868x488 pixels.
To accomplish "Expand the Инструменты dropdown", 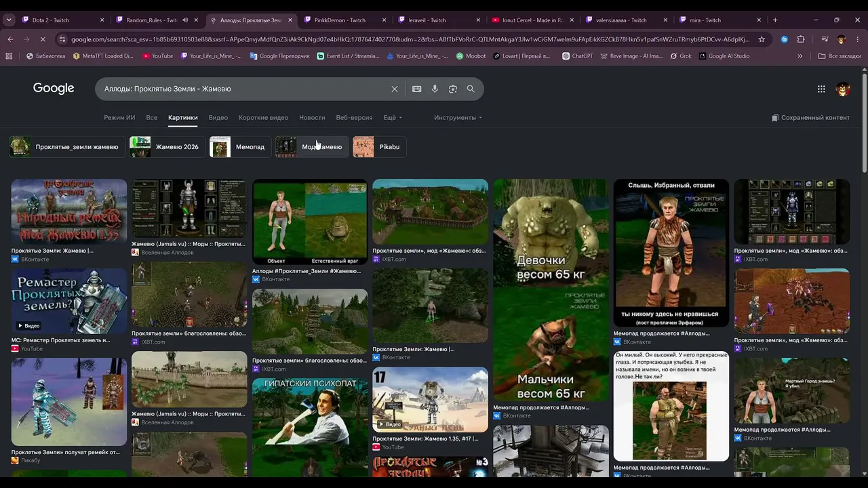I will [x=458, y=117].
